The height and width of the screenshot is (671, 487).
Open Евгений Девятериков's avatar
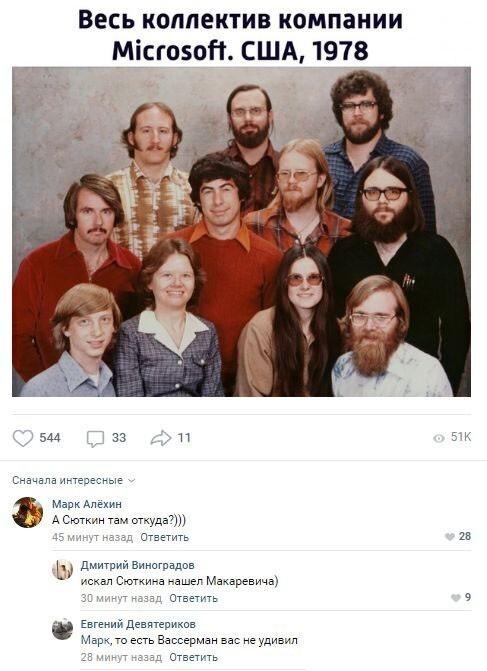pos(62,629)
